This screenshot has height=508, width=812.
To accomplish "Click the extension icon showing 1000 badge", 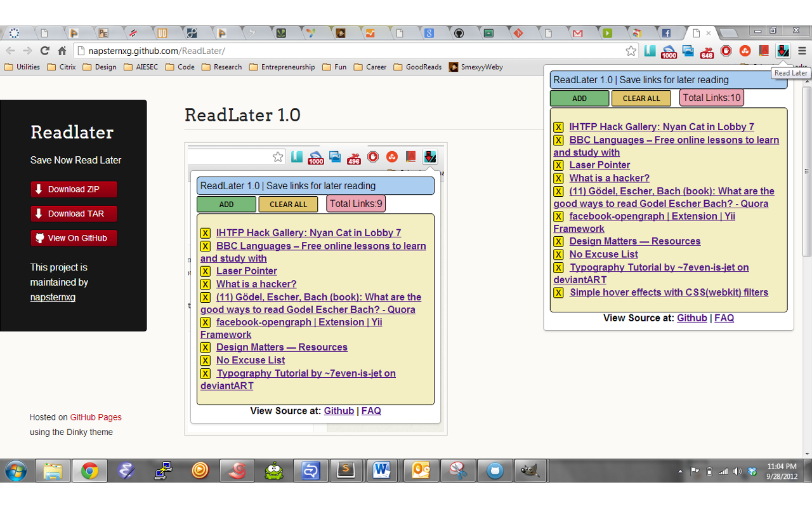I will 669,51.
